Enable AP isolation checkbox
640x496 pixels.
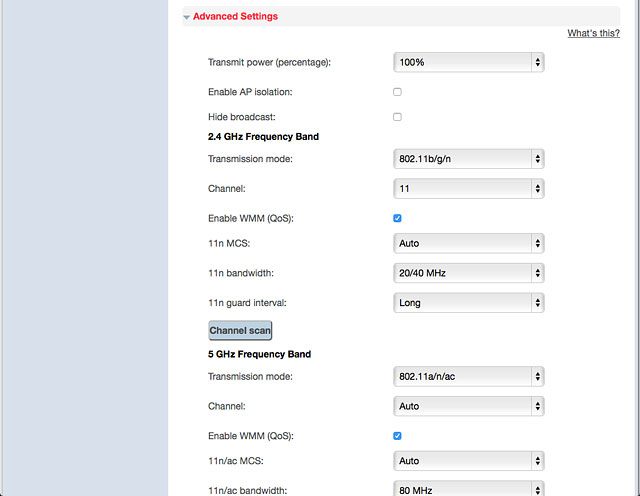coord(397,92)
